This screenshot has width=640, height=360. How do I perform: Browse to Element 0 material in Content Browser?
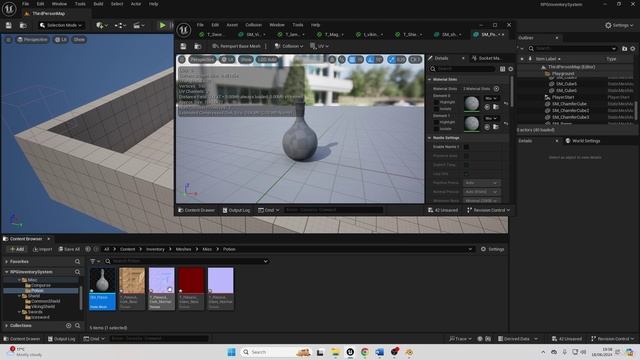pos(496,107)
